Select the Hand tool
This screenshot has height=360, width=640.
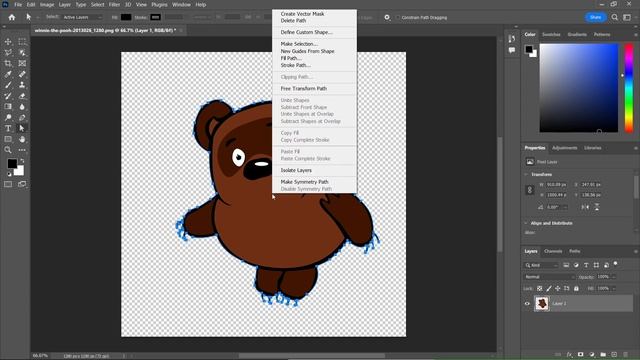coord(22,139)
